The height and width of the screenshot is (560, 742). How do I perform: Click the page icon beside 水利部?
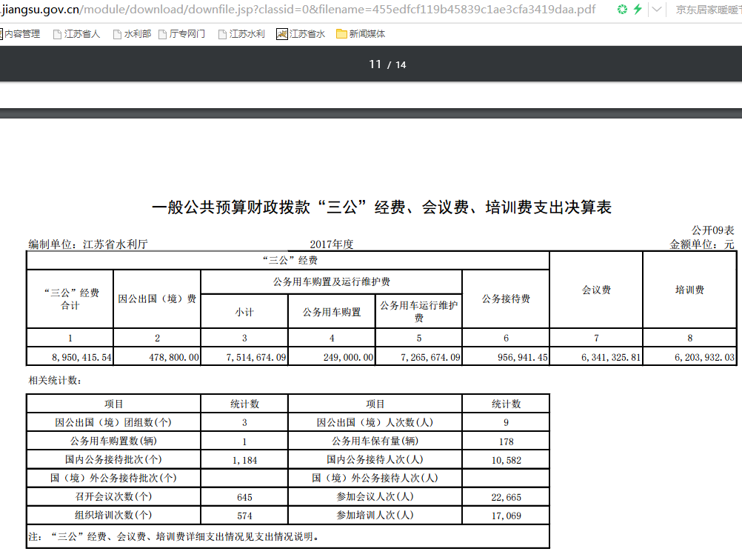pyautogui.click(x=117, y=34)
